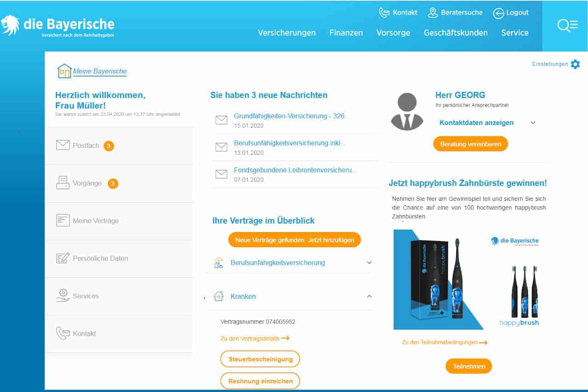
Task: Click Jetzt happybrush Zahnbürste gewinnen heading
Action: coord(468,183)
